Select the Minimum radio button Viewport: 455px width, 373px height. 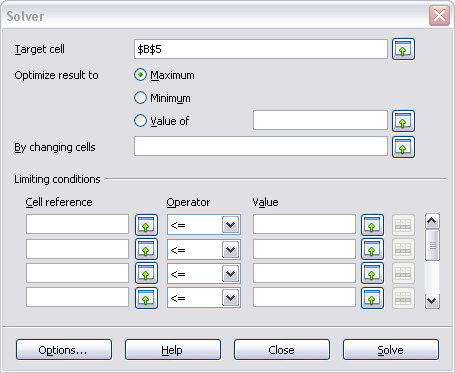click(140, 98)
